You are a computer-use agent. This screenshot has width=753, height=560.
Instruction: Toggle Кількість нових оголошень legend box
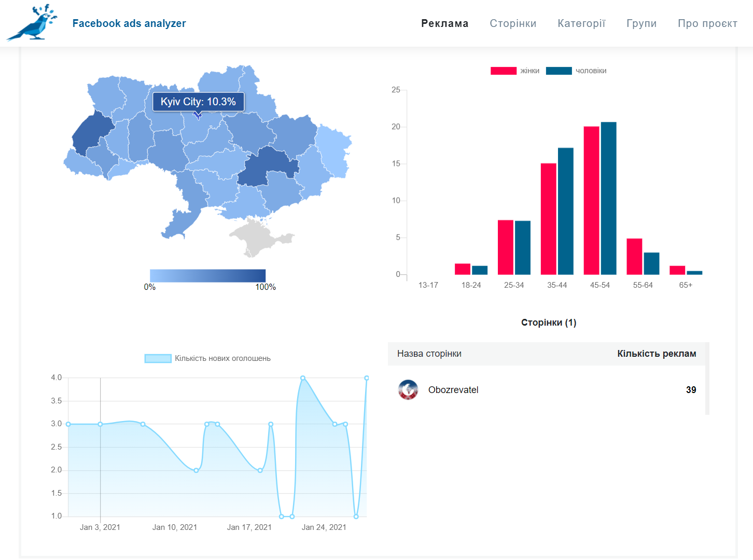tap(158, 358)
